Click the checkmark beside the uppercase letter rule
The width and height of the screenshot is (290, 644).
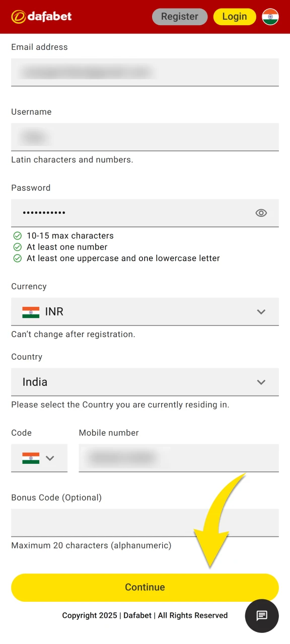pyautogui.click(x=18, y=258)
